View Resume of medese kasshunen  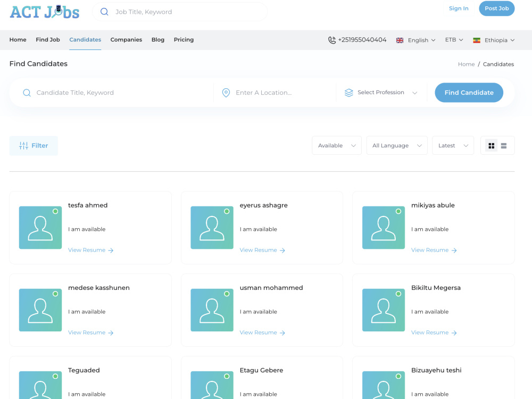pyautogui.click(x=90, y=332)
